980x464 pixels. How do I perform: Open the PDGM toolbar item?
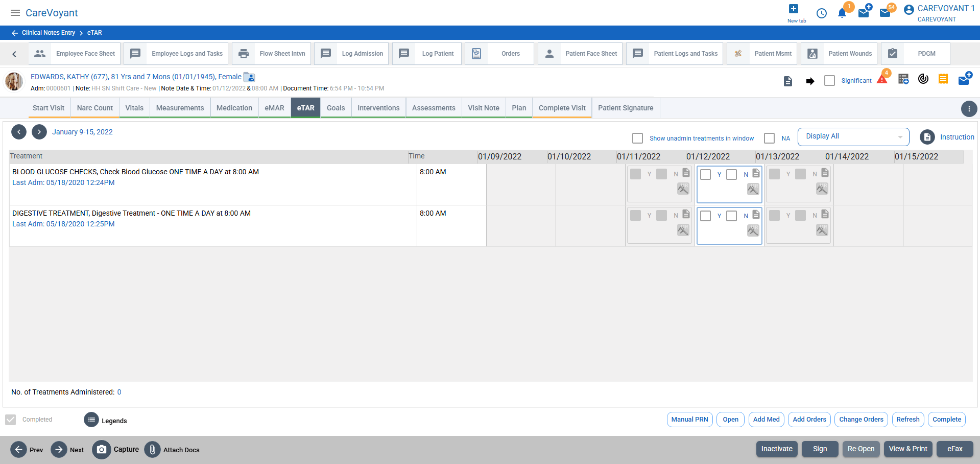point(916,54)
